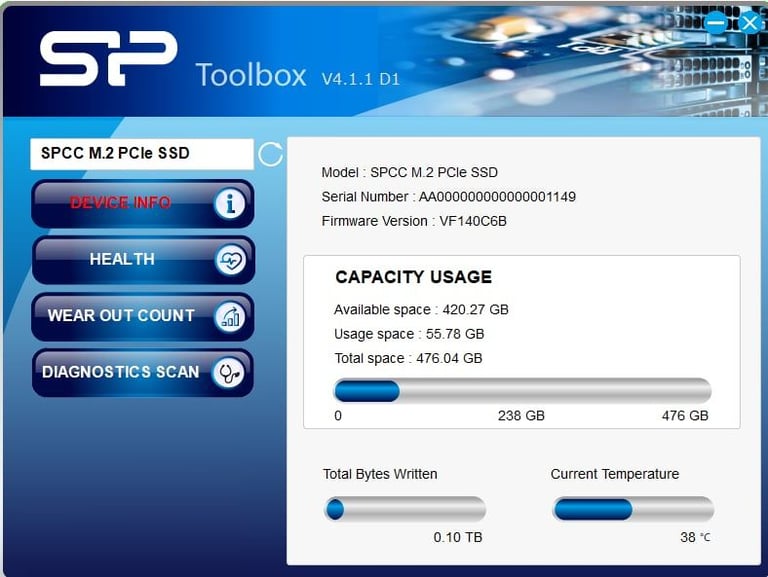Click the capacity usage progress bar

522,391
